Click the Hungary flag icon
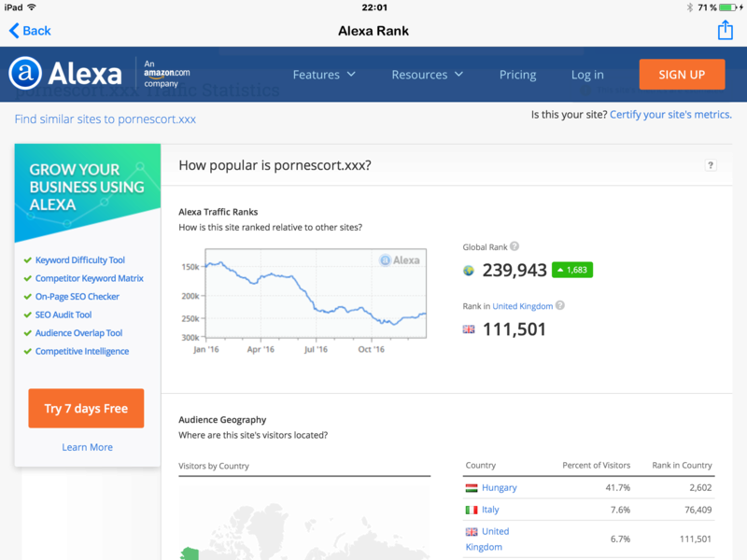The image size is (747, 560). (472, 488)
